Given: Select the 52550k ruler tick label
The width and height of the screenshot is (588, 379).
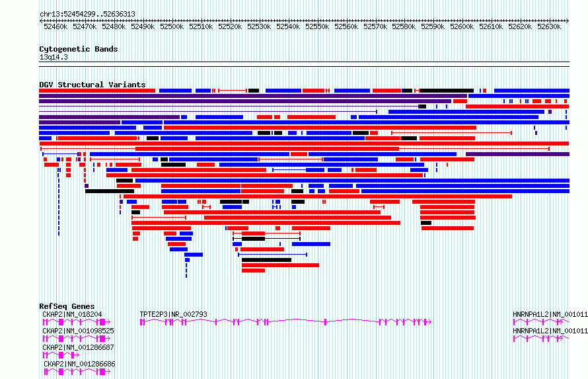Looking at the screenshot, I should (x=317, y=27).
